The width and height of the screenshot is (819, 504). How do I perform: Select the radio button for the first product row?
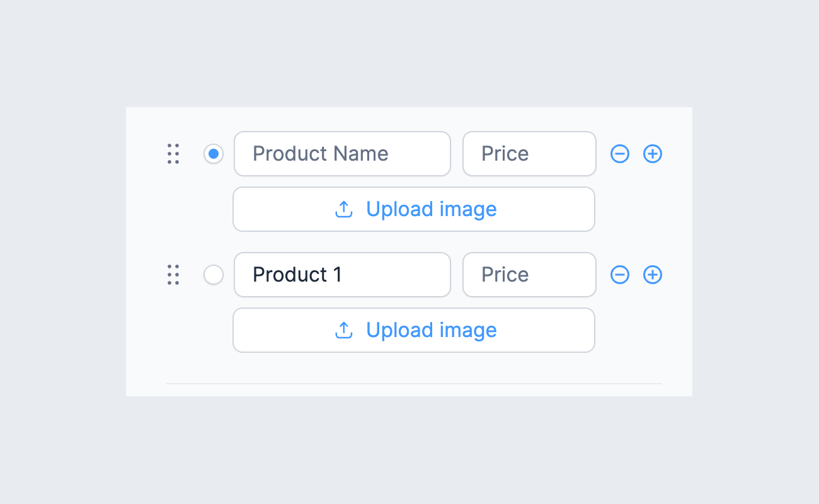214,154
